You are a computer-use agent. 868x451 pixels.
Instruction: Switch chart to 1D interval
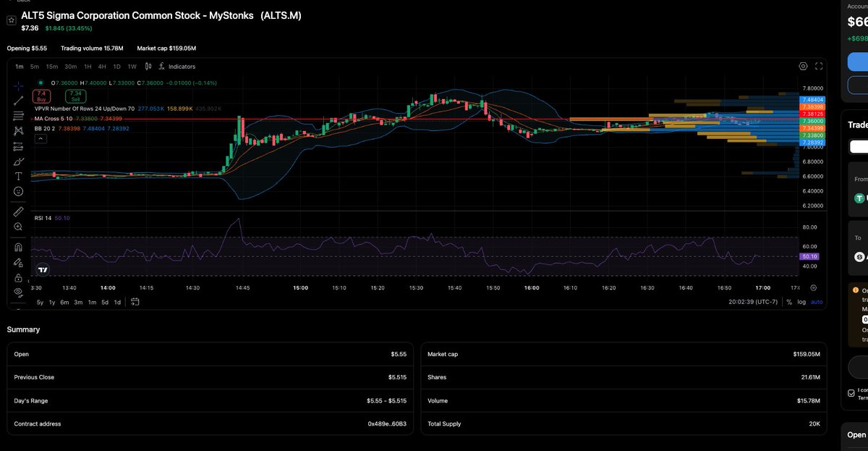pyautogui.click(x=116, y=67)
